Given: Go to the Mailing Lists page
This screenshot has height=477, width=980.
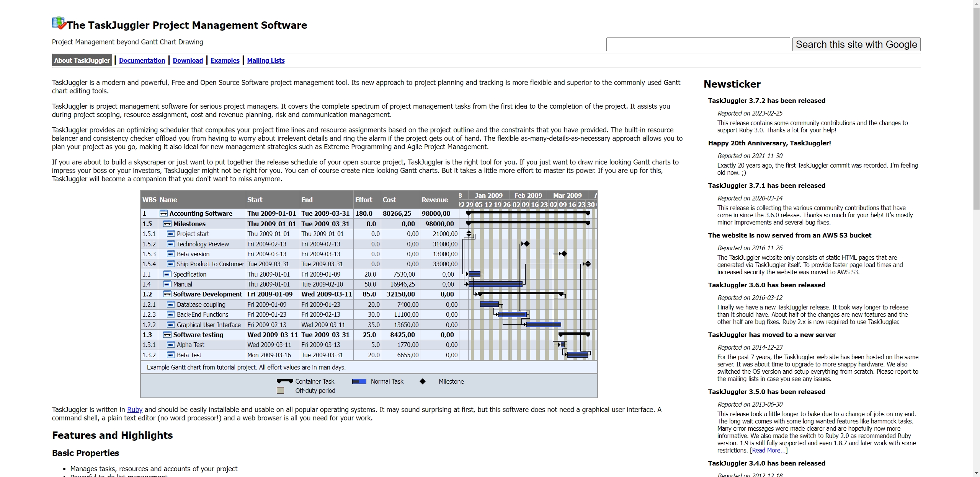Looking at the screenshot, I should pyautogui.click(x=266, y=60).
